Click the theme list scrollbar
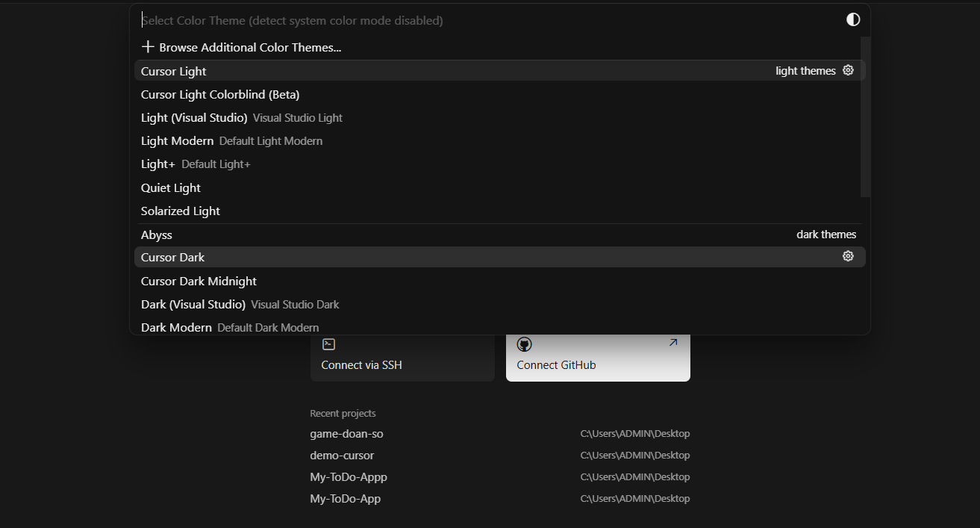 click(865, 117)
